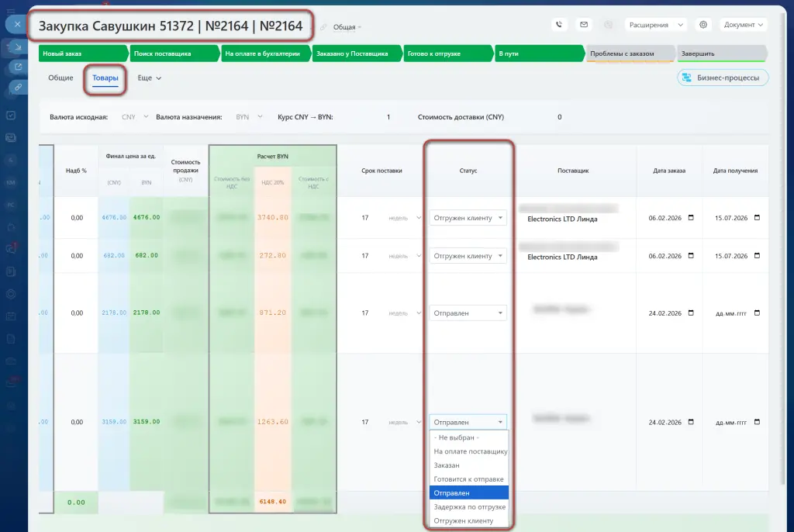Screen dimensions: 794x532
Task: Open the source currency CNY dropdown
Action: [x=135, y=117]
